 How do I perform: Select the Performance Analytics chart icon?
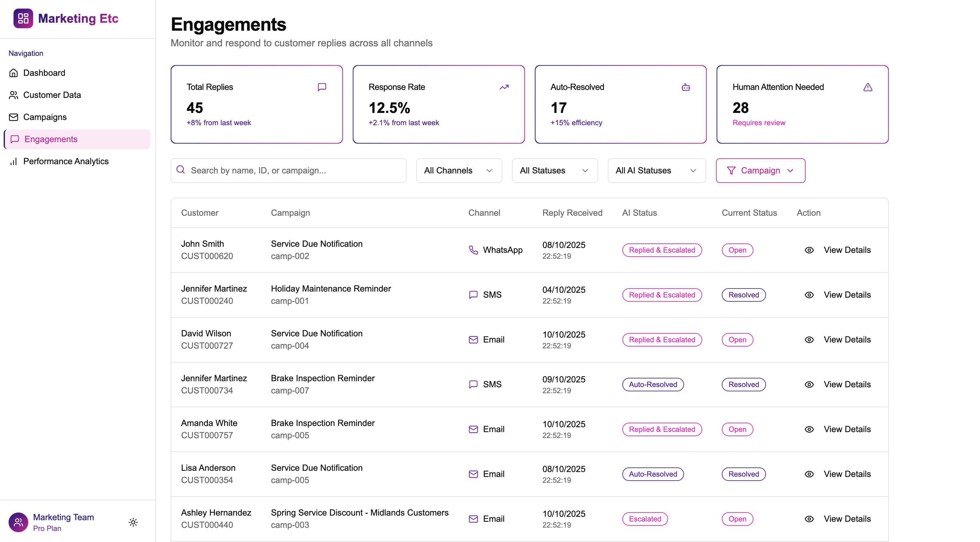pyautogui.click(x=14, y=161)
